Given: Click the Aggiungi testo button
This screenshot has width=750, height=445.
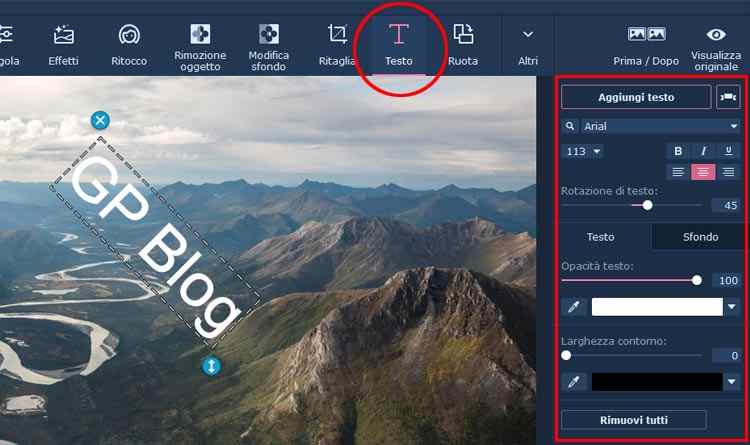Looking at the screenshot, I should (x=636, y=97).
